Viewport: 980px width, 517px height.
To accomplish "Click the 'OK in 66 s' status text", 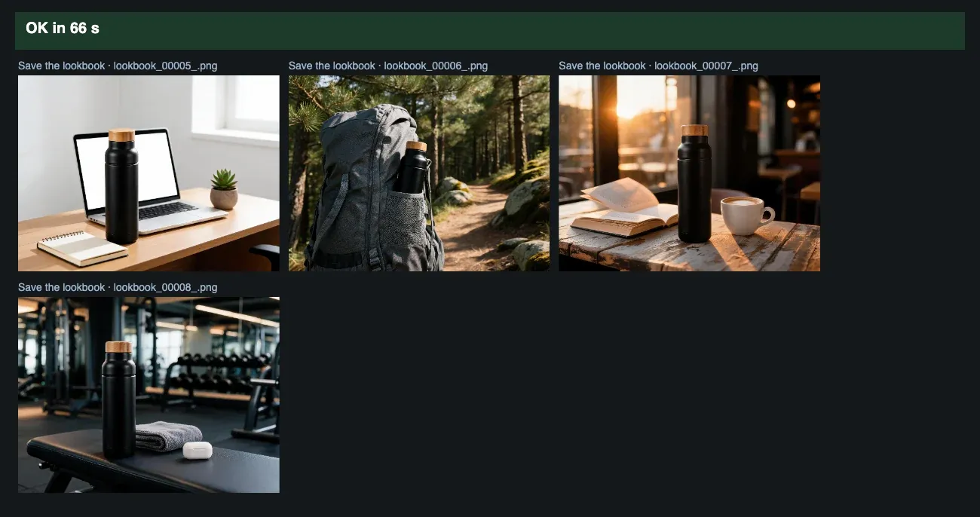I will [63, 28].
